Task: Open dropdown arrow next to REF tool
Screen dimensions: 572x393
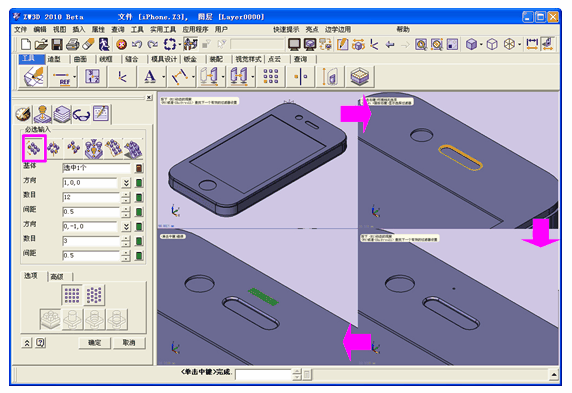Action: (x=74, y=77)
